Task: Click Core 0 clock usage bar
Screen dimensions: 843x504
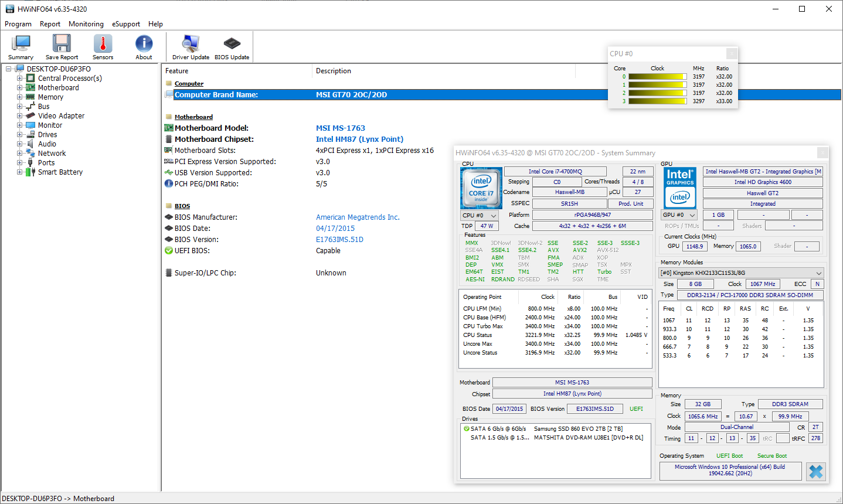Action: (657, 77)
